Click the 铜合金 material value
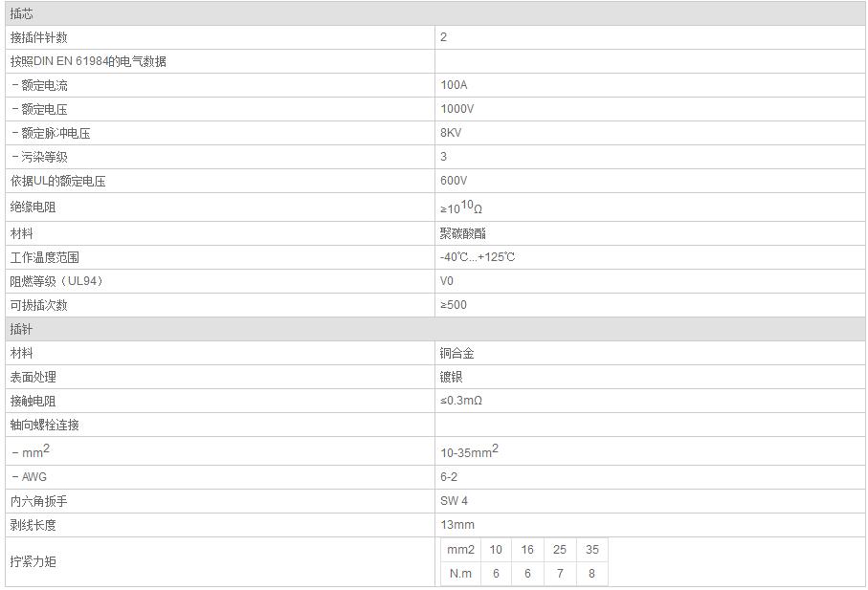 pos(456,353)
